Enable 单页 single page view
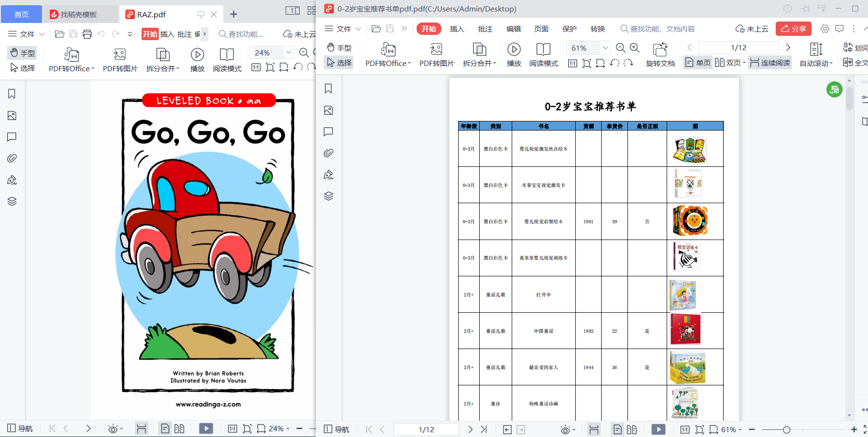868x437 pixels. coord(697,62)
